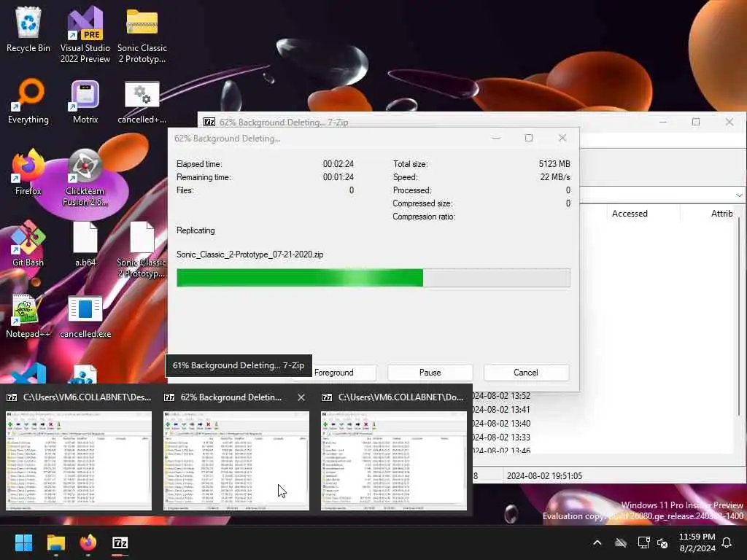Close the background 7-Zip main window

tap(729, 122)
